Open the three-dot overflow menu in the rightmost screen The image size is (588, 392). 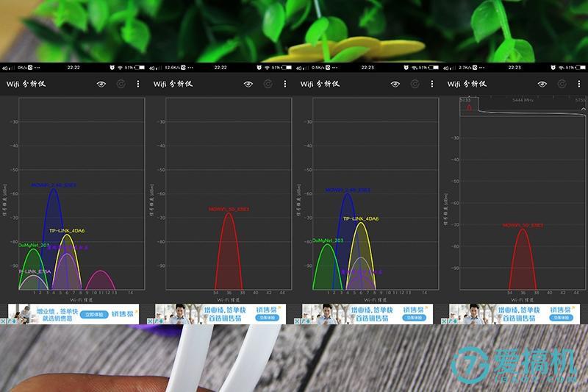pyautogui.click(x=579, y=84)
